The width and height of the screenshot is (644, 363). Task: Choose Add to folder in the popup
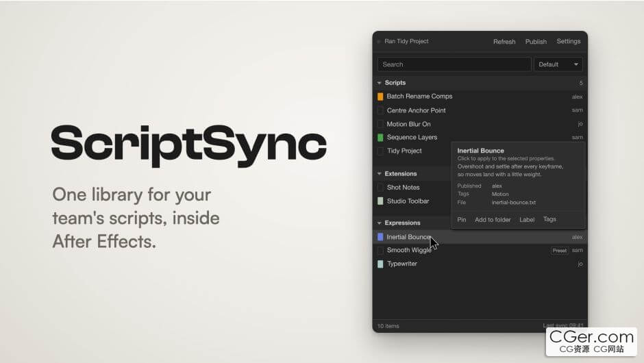[x=493, y=220]
